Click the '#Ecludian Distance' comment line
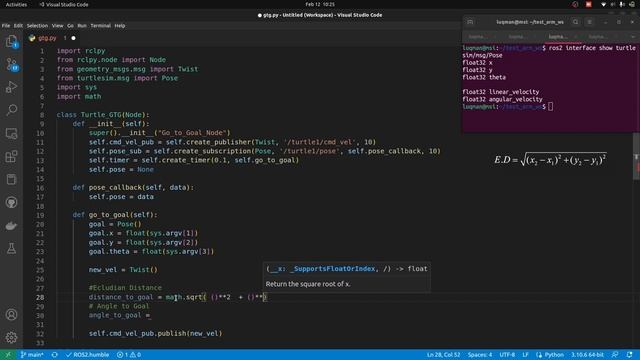Image resolution: width=640 pixels, height=360 pixels. [x=125, y=288]
